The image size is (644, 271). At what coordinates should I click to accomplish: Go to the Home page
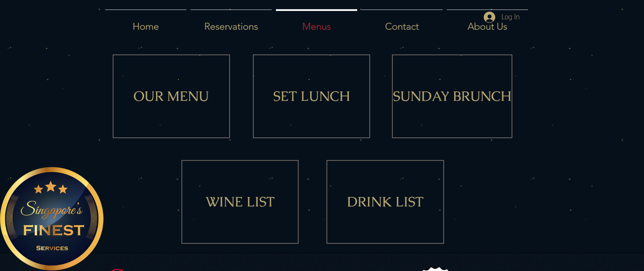(x=146, y=26)
